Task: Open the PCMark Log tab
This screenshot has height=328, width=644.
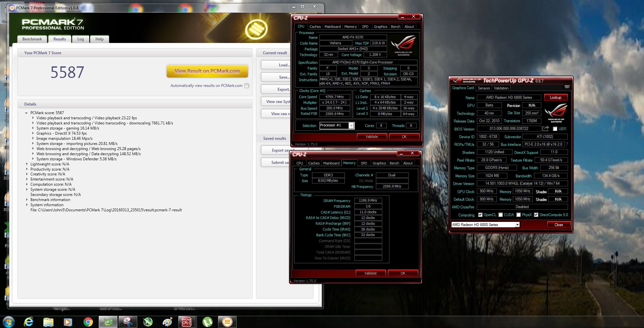Action: click(80, 39)
